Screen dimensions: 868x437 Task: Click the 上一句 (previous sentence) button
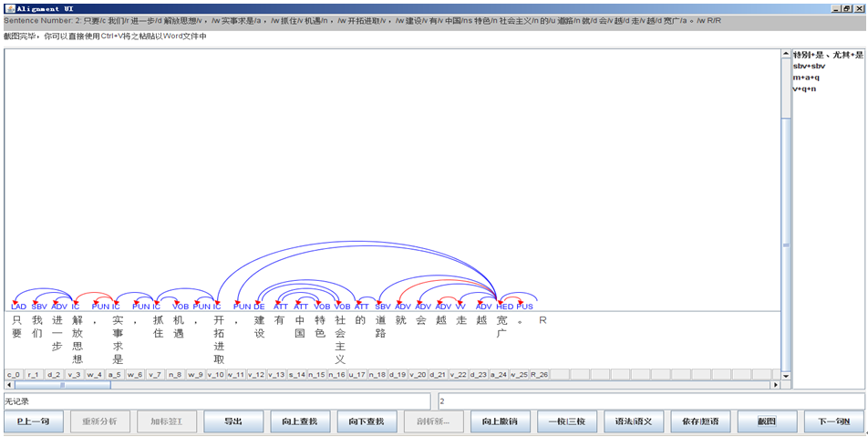click(x=35, y=421)
